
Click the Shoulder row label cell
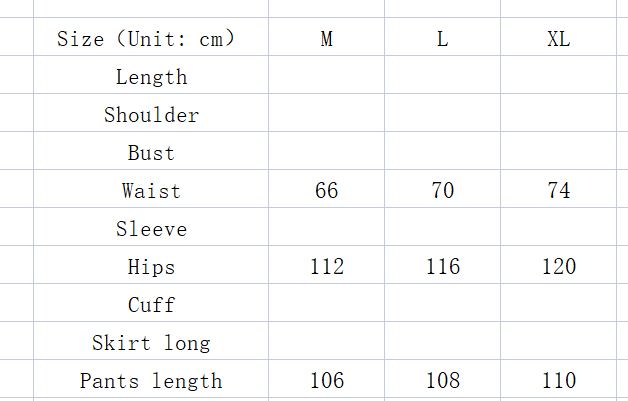coord(151,115)
